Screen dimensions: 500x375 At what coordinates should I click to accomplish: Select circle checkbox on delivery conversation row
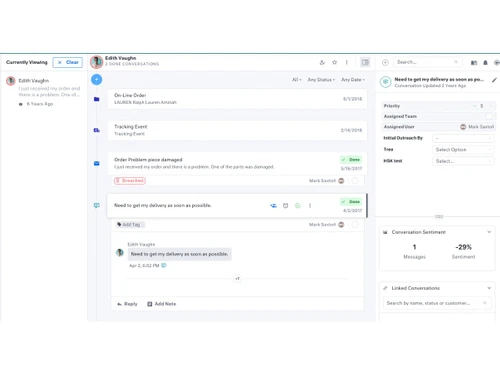tap(355, 225)
